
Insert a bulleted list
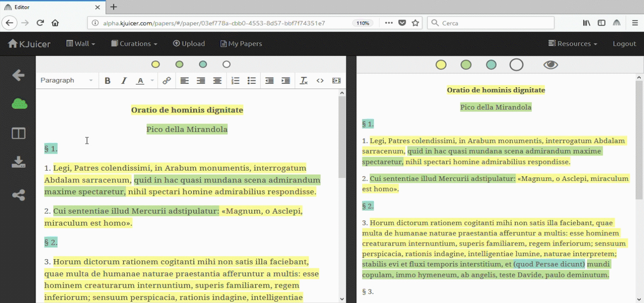pyautogui.click(x=251, y=80)
